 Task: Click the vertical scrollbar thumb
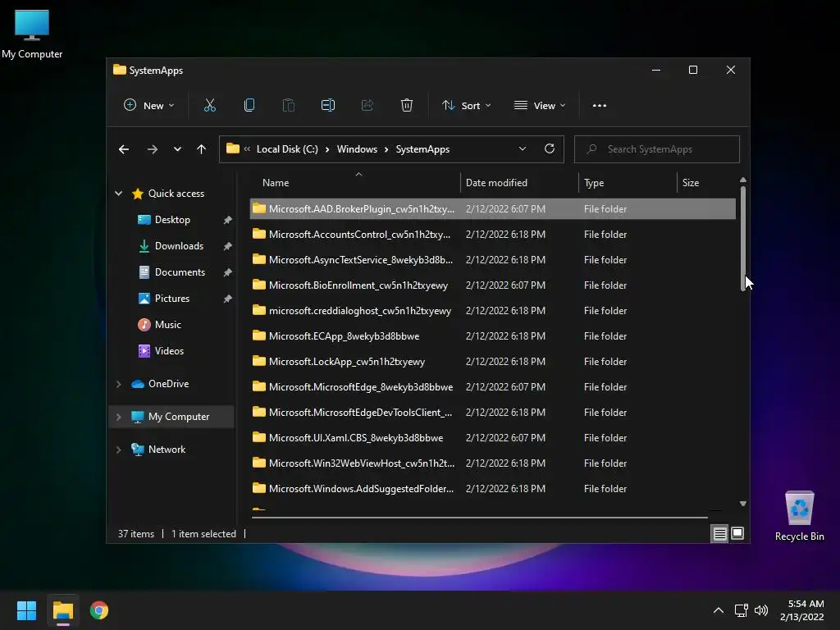click(x=743, y=239)
